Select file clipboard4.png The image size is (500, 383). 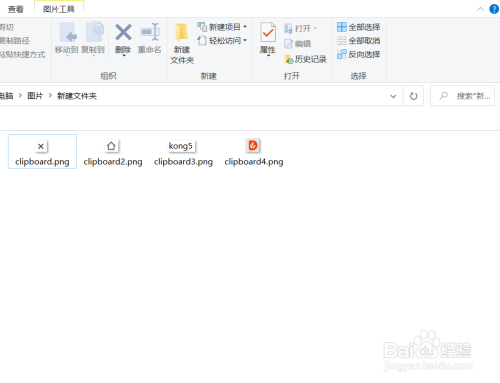[x=254, y=152]
